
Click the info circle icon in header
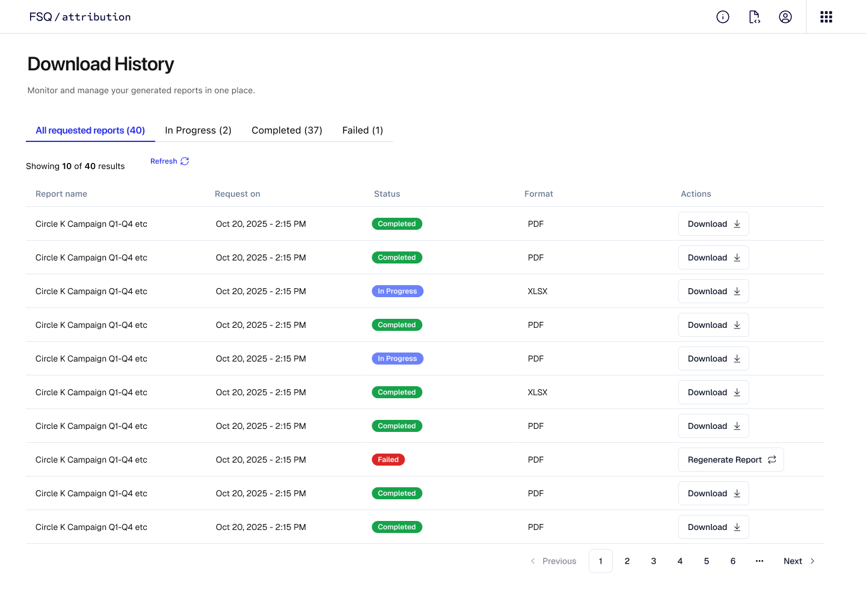pos(723,17)
